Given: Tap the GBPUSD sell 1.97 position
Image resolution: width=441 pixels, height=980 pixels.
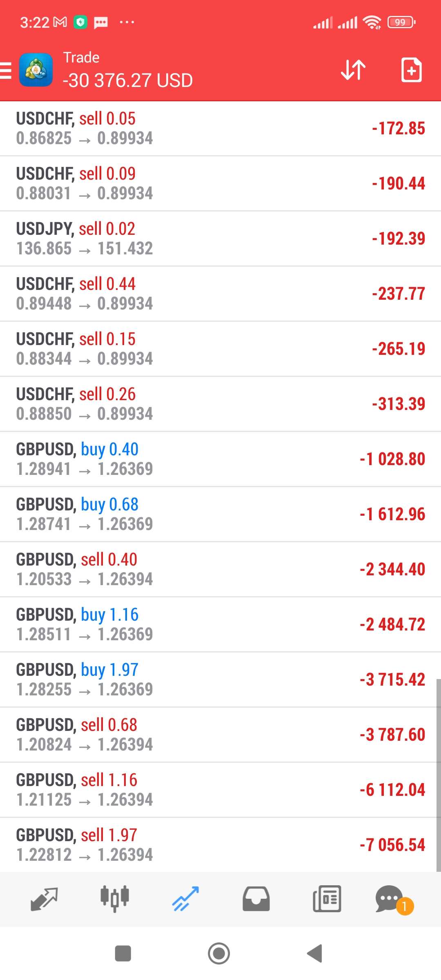Looking at the screenshot, I should 220,845.
